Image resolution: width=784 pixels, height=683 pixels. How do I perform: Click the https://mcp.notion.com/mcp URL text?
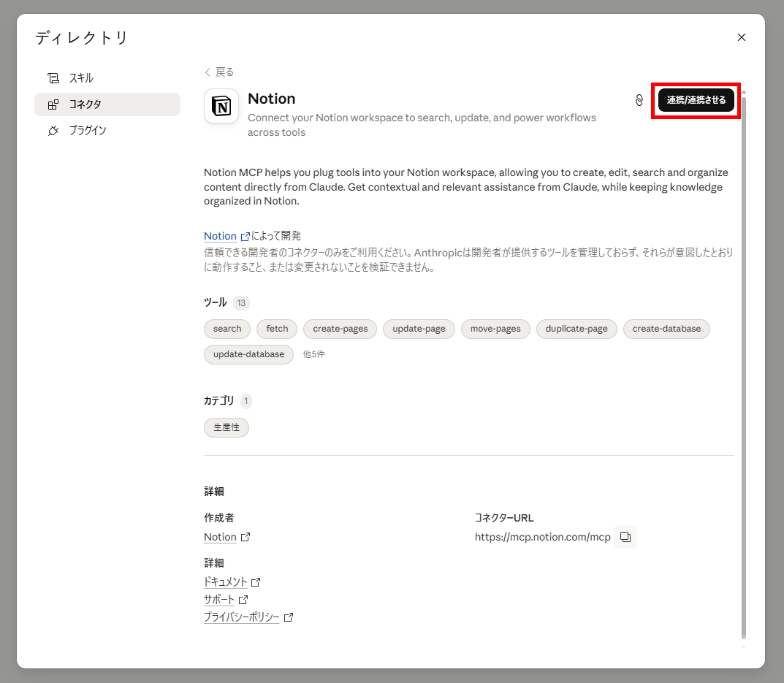(x=542, y=537)
